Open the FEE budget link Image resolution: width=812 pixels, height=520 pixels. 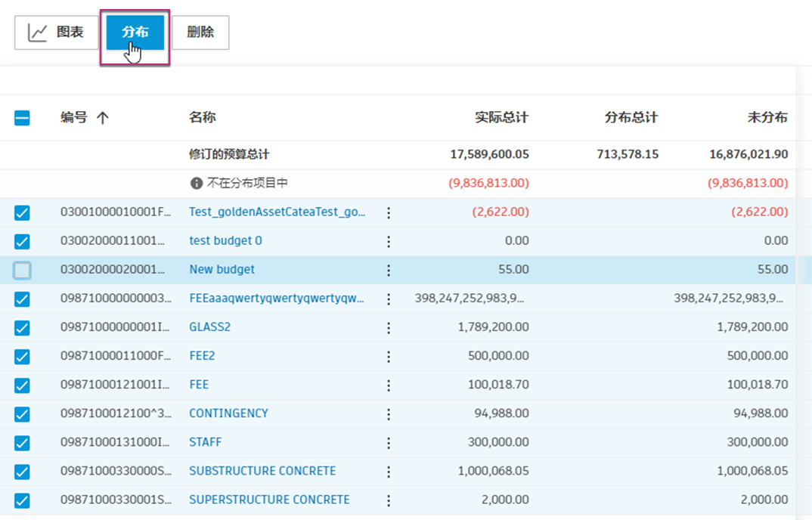click(199, 384)
